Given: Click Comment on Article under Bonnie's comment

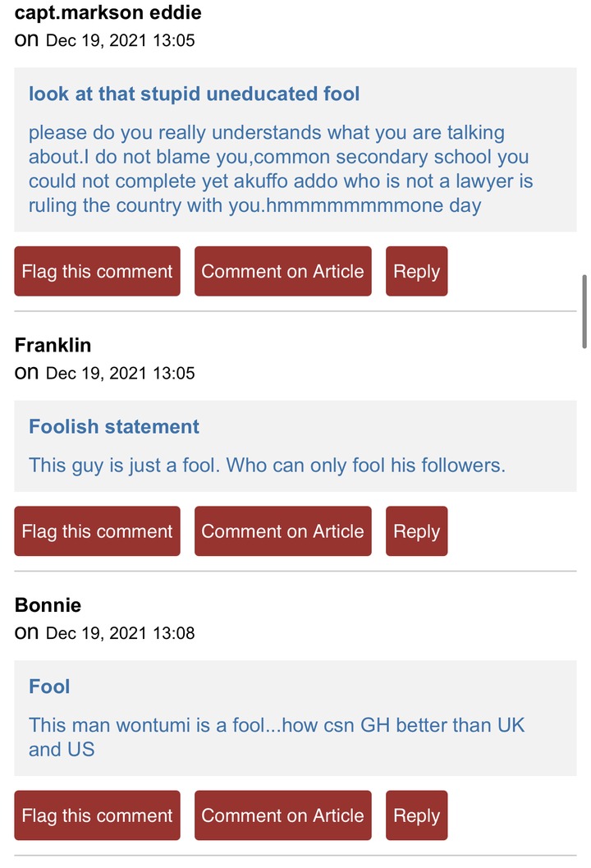Looking at the screenshot, I should pos(282,815).
